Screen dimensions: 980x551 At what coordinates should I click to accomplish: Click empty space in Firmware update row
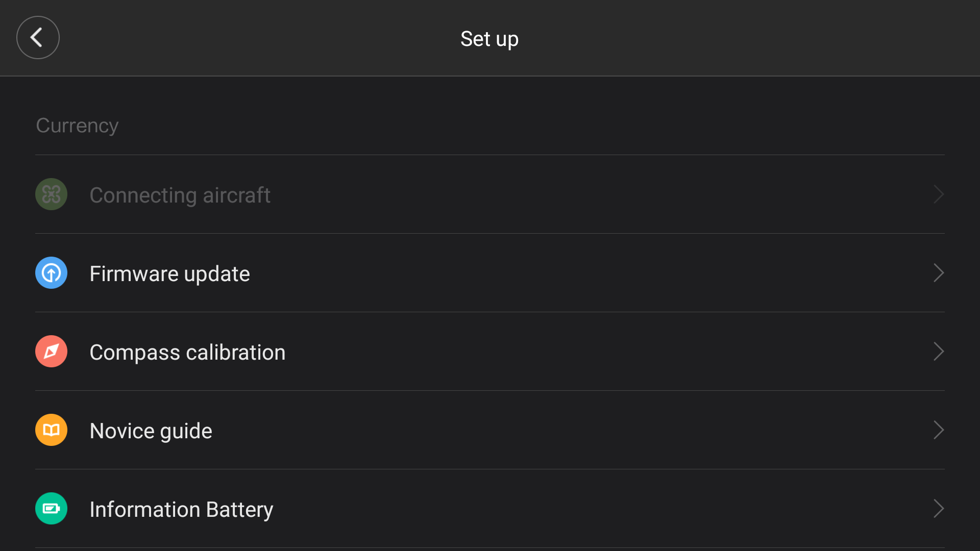587,273
